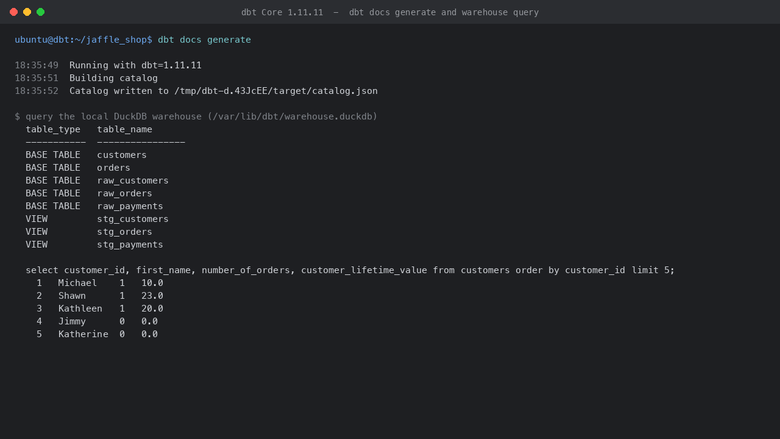This screenshot has height=439, width=780.
Task: Click the Katherine result row
Action: 97,334
